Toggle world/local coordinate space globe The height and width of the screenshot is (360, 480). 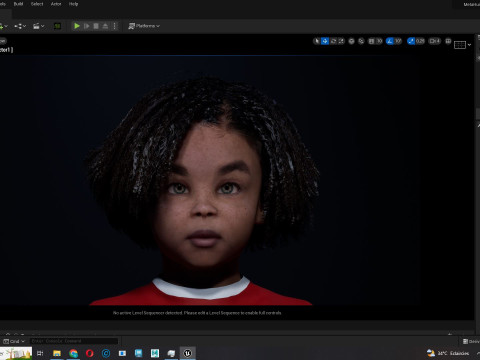click(351, 41)
